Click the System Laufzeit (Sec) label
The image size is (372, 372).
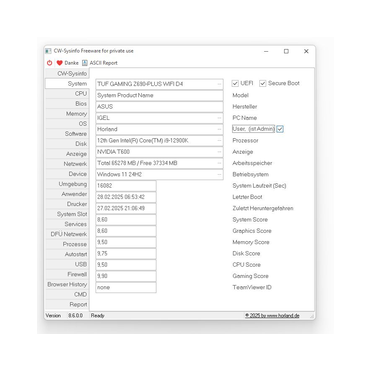tap(259, 186)
